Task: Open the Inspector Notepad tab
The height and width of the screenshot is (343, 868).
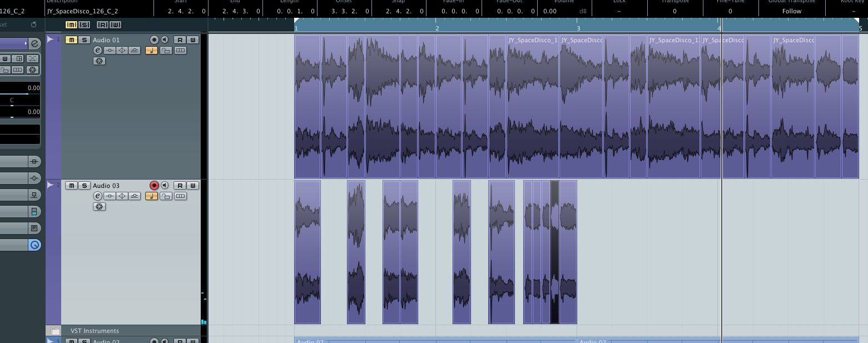Action: tap(34, 228)
